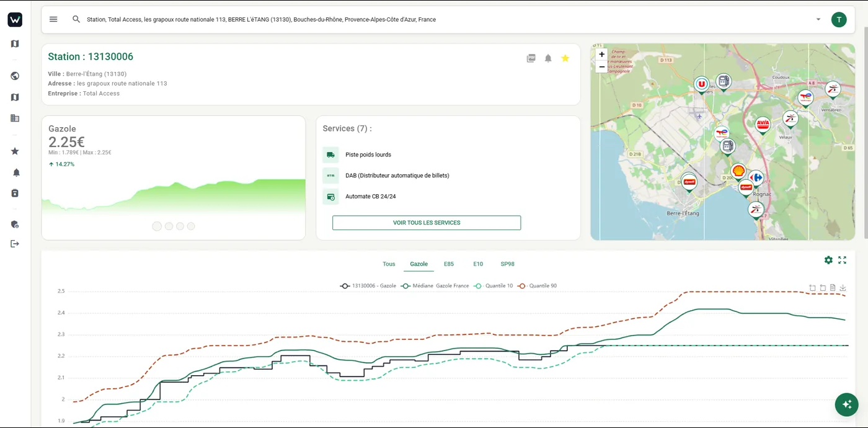Click the logout icon in sidebar

coord(15,244)
